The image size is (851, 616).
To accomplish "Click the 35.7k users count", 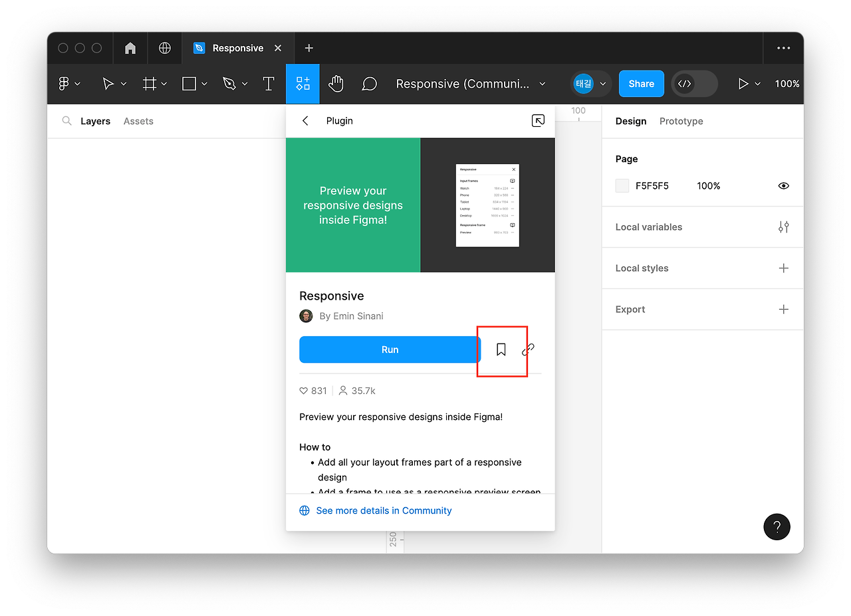I will 357,391.
